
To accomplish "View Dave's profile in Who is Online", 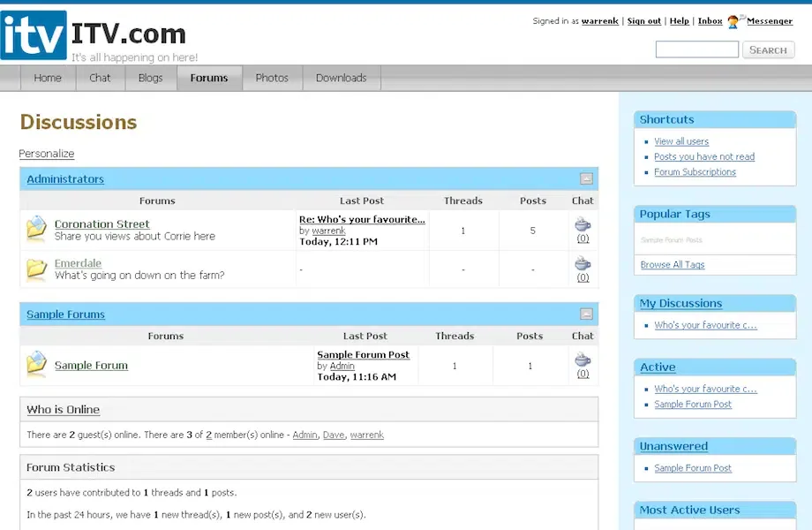I will coord(334,435).
